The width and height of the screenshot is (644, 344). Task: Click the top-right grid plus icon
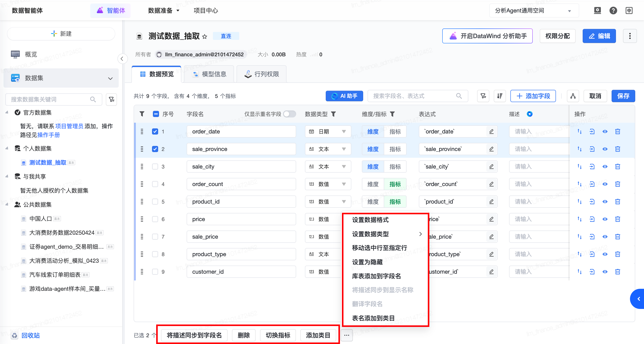[629, 11]
